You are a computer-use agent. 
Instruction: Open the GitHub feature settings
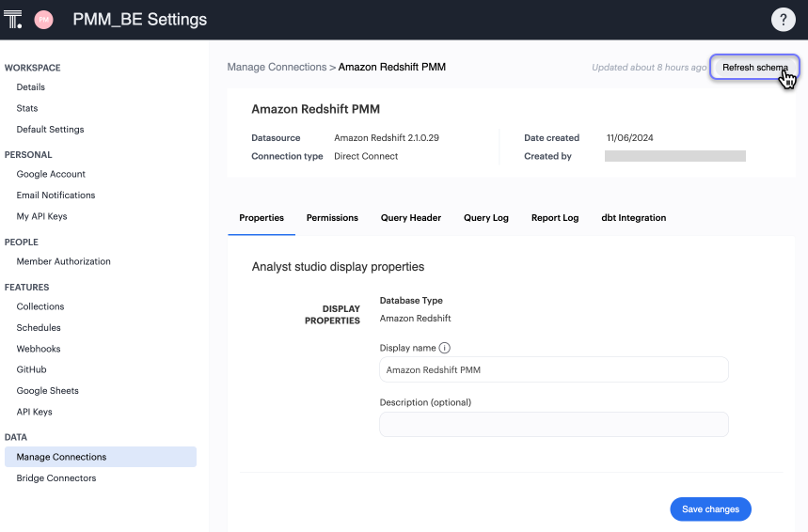[31, 369]
